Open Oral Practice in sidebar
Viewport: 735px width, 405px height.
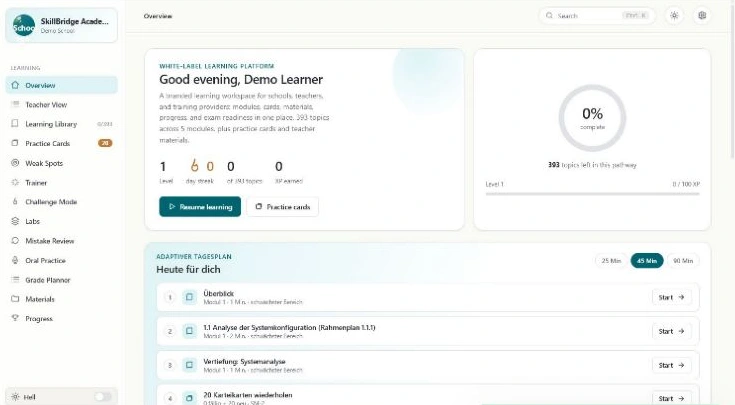coord(61,260)
